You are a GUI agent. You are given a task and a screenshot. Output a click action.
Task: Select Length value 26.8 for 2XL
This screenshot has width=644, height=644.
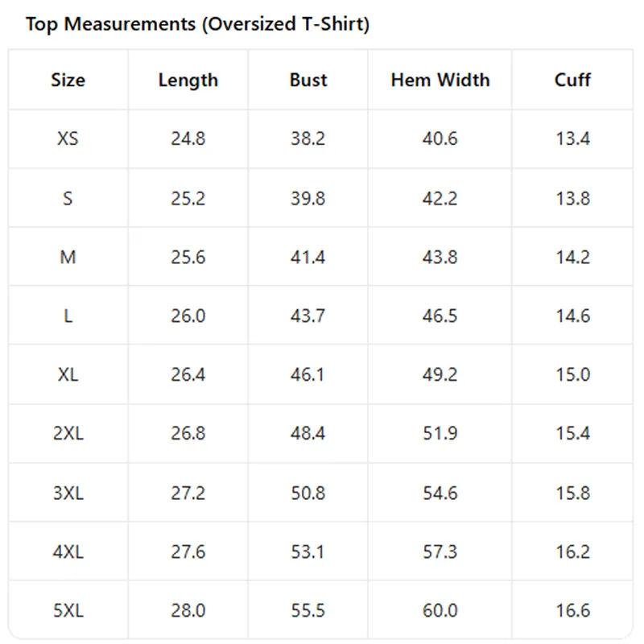pyautogui.click(x=188, y=434)
